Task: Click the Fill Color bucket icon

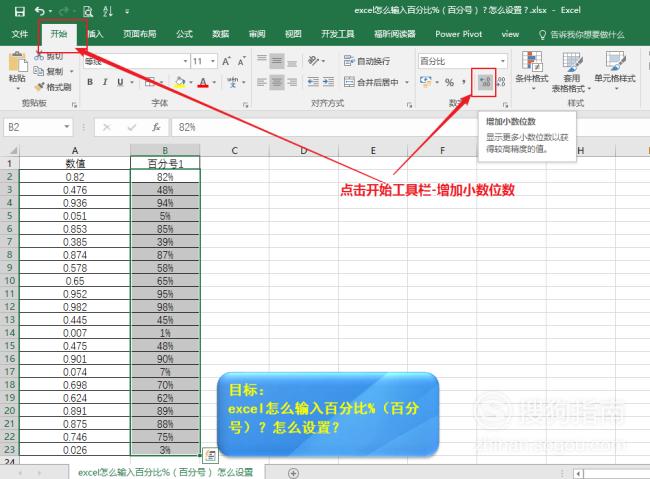Action: click(180, 82)
